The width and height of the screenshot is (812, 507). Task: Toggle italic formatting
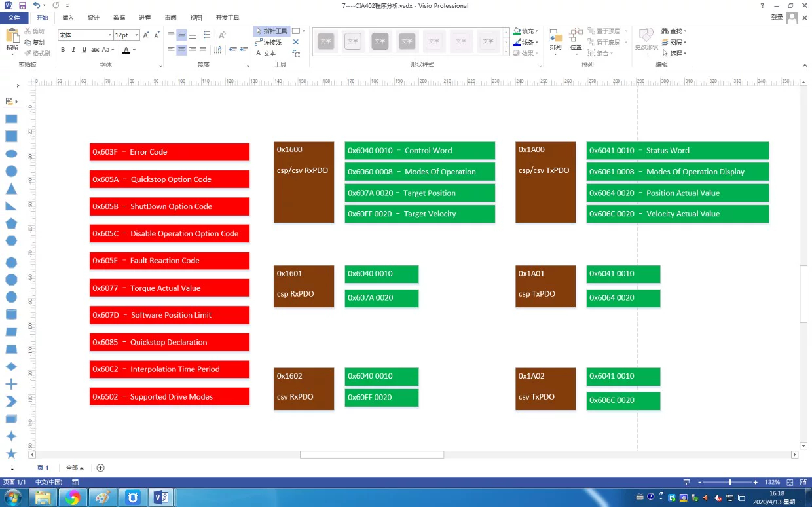[73, 50]
